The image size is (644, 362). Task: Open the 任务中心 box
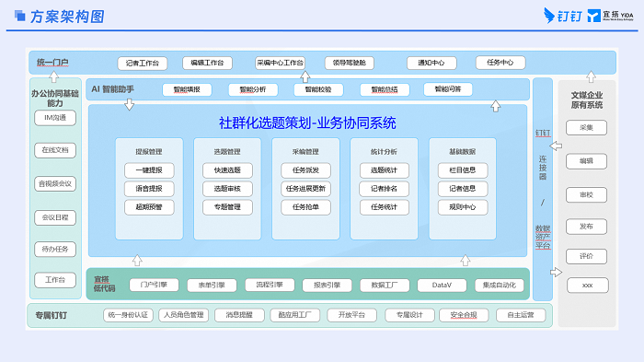click(500, 62)
